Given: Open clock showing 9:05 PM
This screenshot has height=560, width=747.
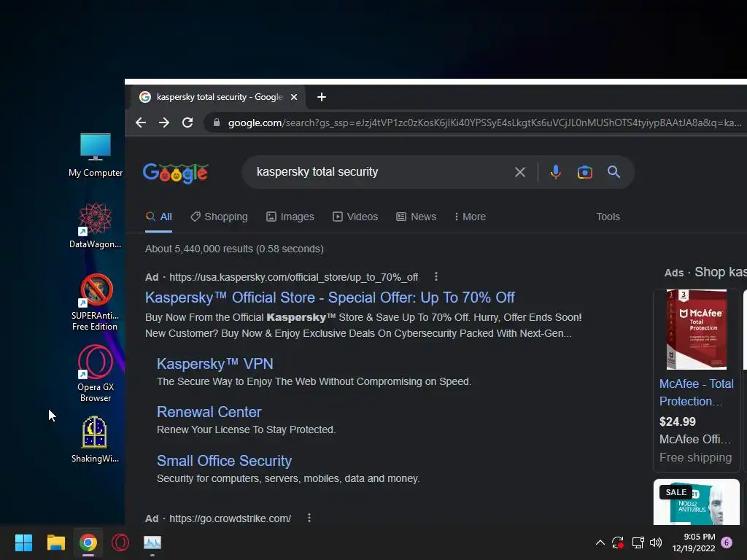Looking at the screenshot, I should [x=694, y=542].
